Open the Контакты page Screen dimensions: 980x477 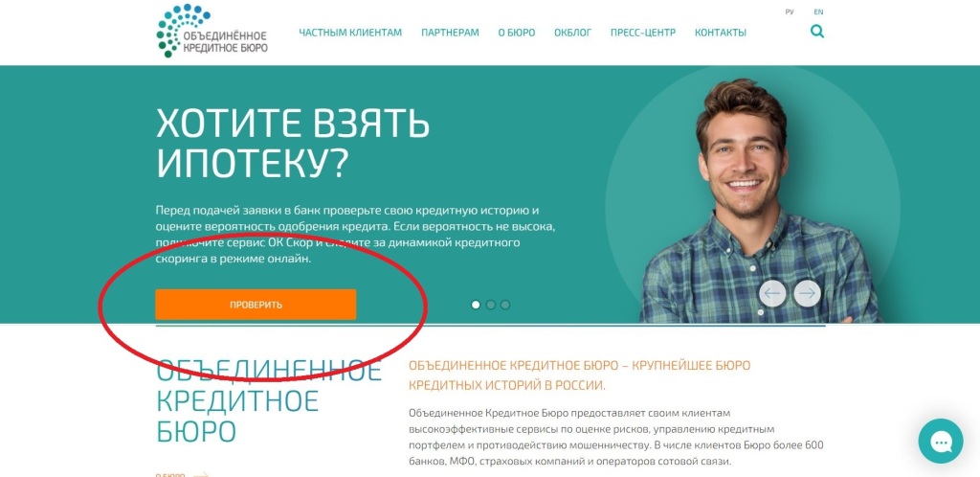click(720, 33)
